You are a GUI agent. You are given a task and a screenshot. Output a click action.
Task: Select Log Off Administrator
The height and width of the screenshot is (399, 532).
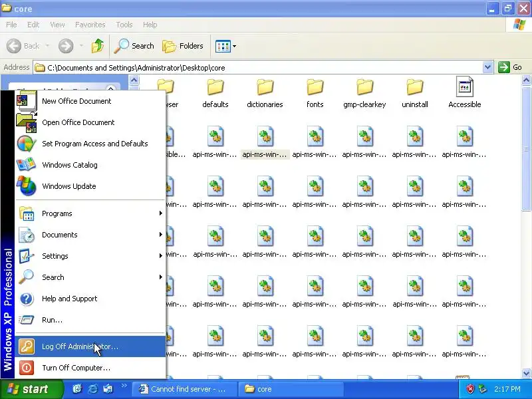pyautogui.click(x=90, y=346)
